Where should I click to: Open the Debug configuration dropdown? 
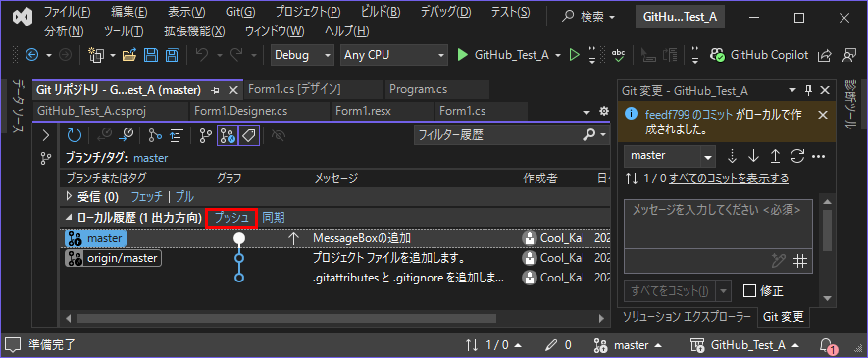tap(302, 55)
